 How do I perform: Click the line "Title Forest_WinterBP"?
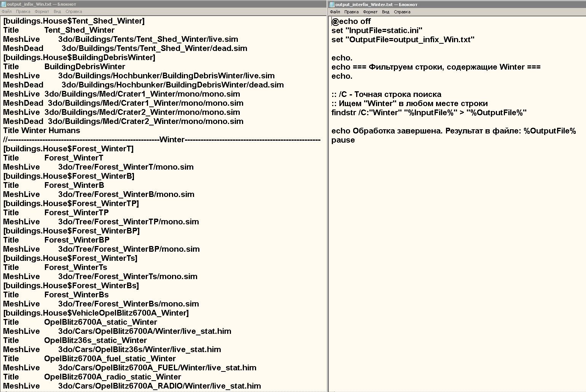click(56, 240)
